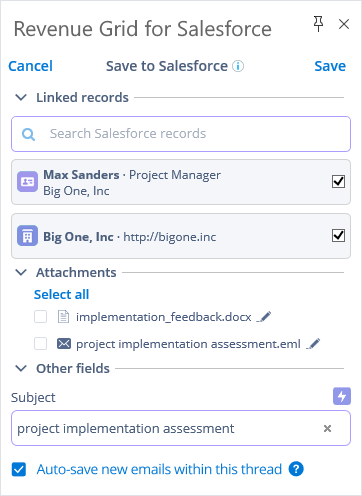Edit project implementation assessment.eml via pencil

[x=313, y=344]
